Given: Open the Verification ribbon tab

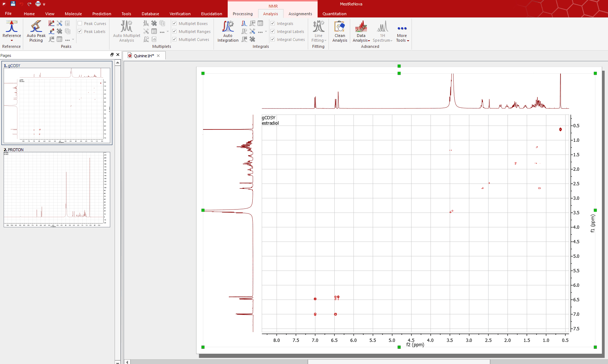Looking at the screenshot, I should coord(180,14).
